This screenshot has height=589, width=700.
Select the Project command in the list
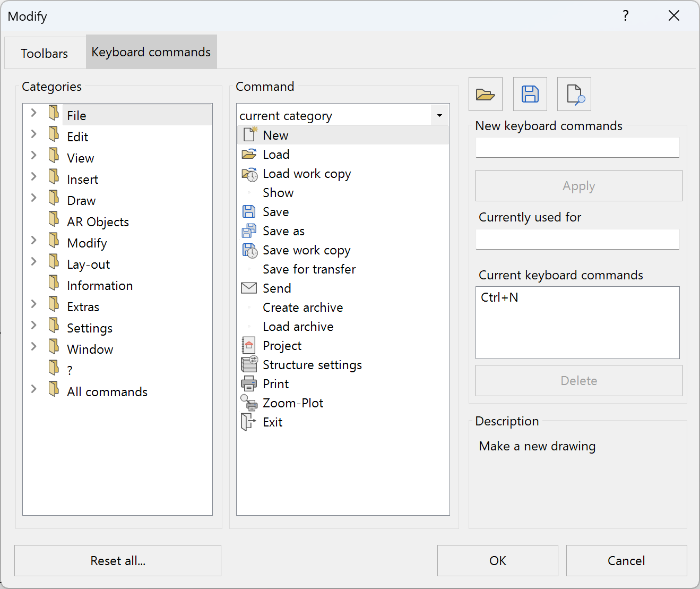pos(282,345)
